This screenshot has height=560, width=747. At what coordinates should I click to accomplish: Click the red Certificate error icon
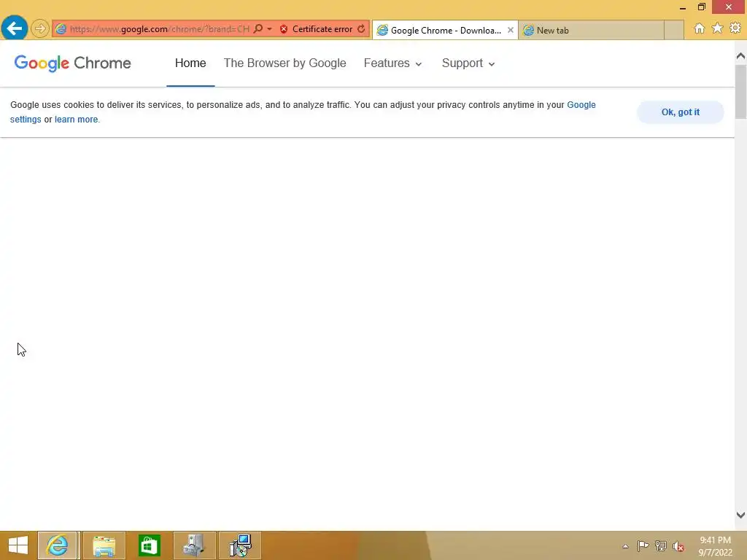284,29
